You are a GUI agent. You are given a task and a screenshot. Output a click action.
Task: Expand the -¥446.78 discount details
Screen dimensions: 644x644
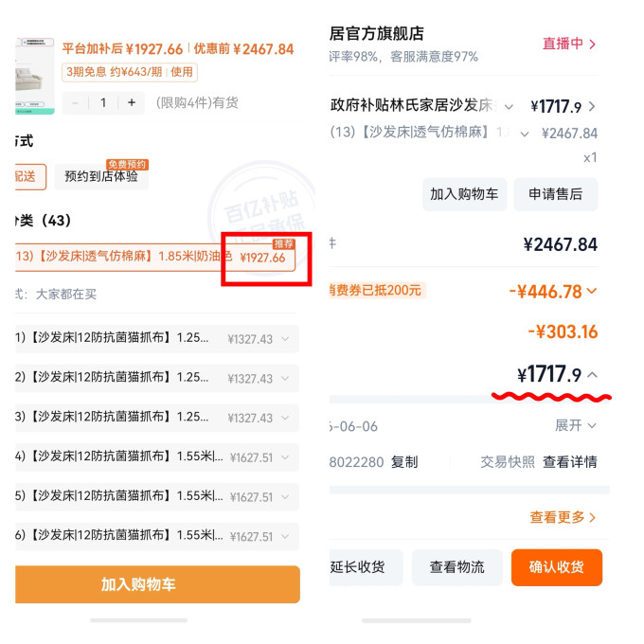tap(592, 291)
